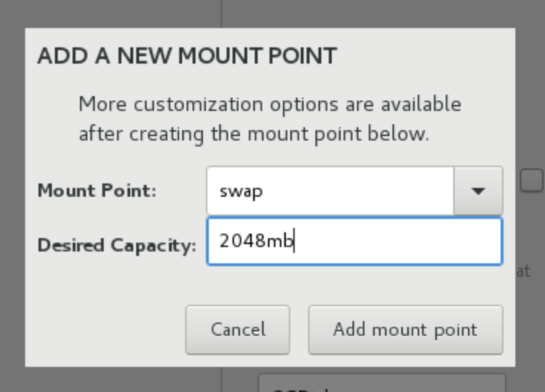Click the dimmed background left of dialog
This screenshot has height=392, width=545.
pyautogui.click(x=13, y=196)
